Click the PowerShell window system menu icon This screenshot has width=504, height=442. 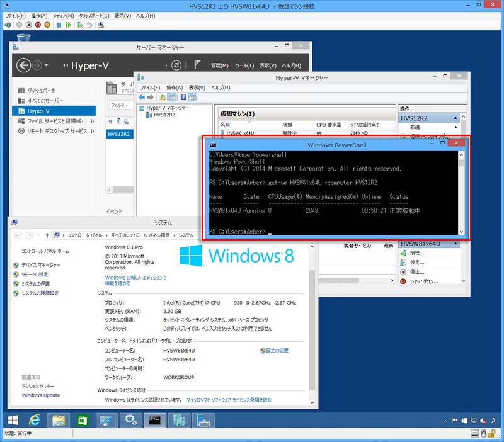click(213, 145)
